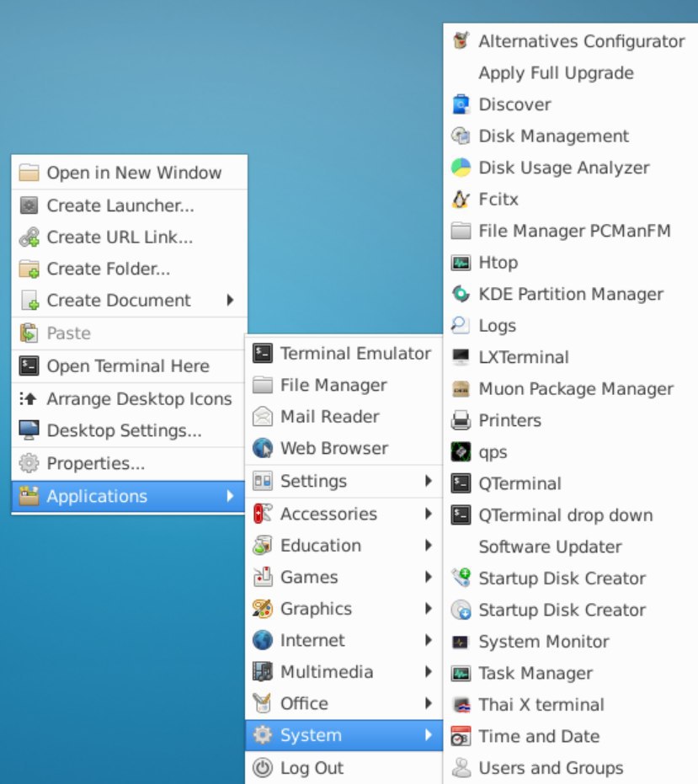The width and height of the screenshot is (698, 784).
Task: Launch Apply Full Upgrade
Action: pos(571,73)
